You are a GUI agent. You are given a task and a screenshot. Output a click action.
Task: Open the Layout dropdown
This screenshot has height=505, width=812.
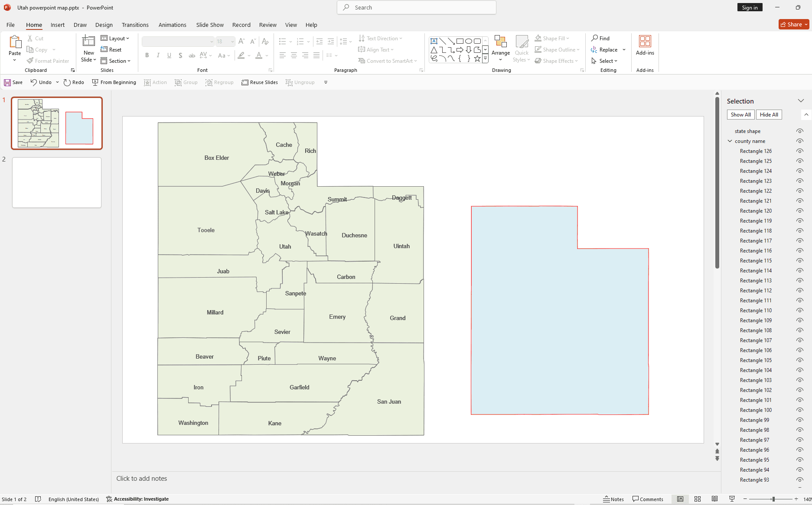115,38
